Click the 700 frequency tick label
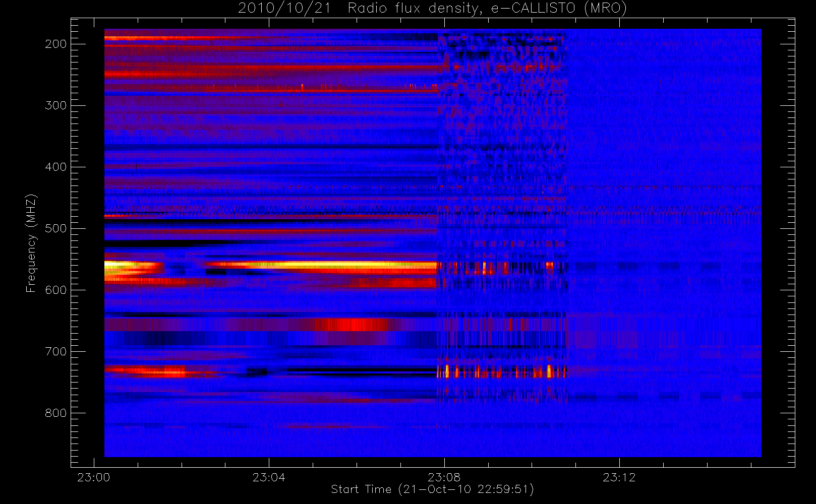The width and height of the screenshot is (816, 504). (56, 351)
